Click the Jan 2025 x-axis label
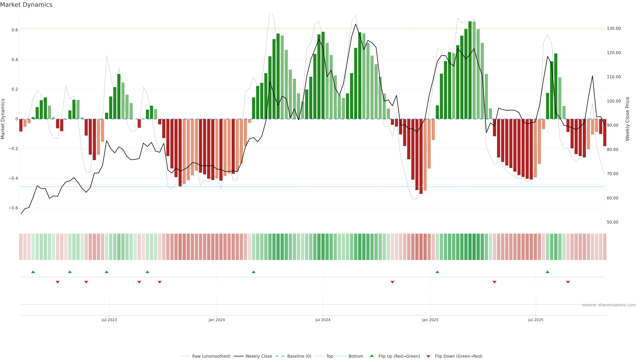 click(430, 320)
